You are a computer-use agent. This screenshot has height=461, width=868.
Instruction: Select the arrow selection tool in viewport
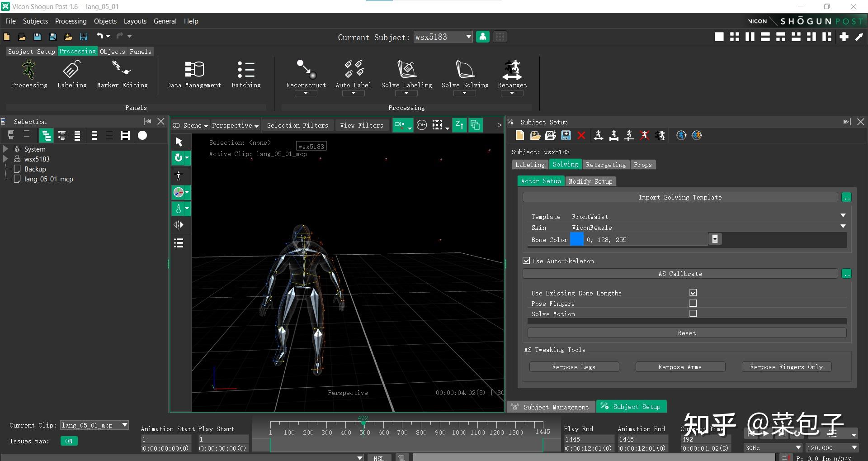pyautogui.click(x=179, y=142)
